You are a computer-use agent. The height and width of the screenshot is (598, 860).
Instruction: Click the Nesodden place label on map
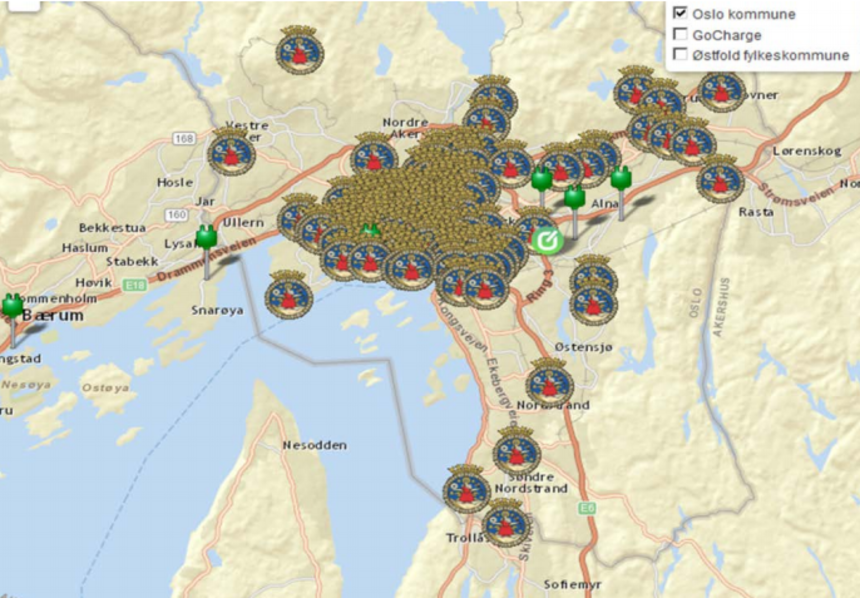click(314, 444)
